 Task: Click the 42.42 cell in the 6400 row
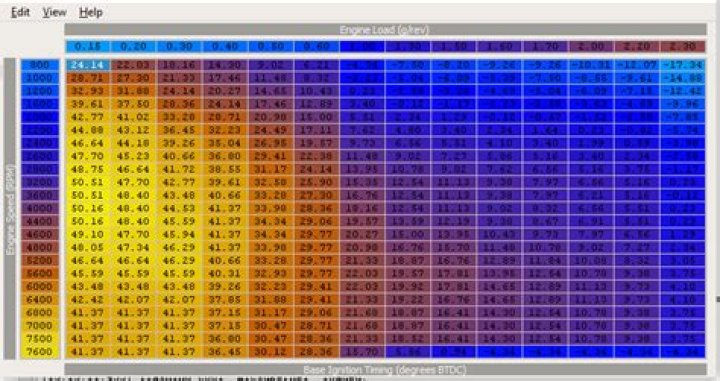(x=87, y=299)
